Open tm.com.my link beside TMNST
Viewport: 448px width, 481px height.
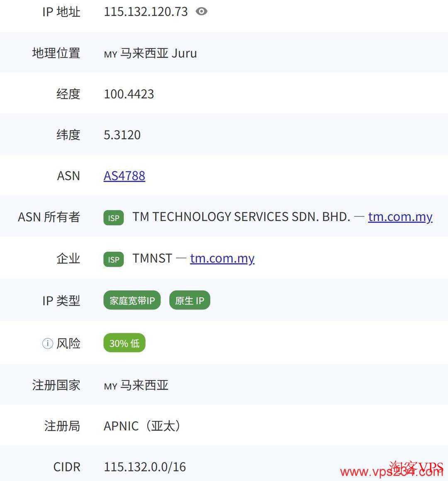pyautogui.click(x=222, y=259)
